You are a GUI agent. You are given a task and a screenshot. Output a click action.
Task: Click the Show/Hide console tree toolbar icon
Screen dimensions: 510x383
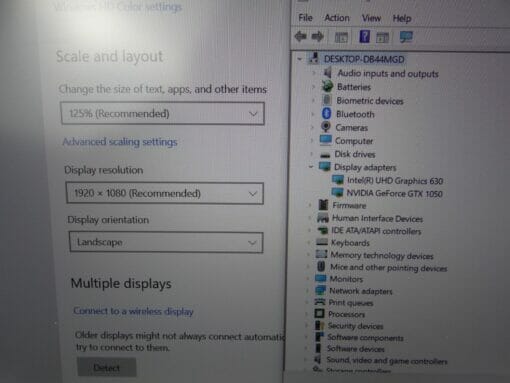(x=341, y=37)
